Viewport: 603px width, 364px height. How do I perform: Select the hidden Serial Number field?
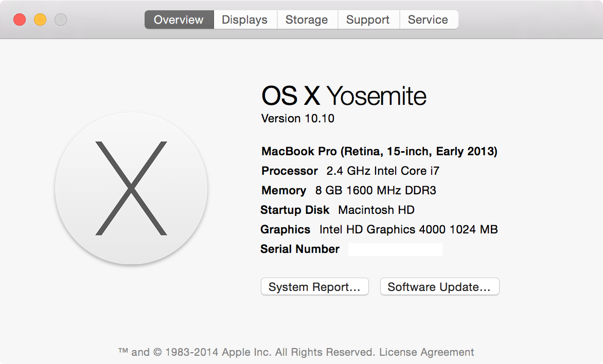395,249
